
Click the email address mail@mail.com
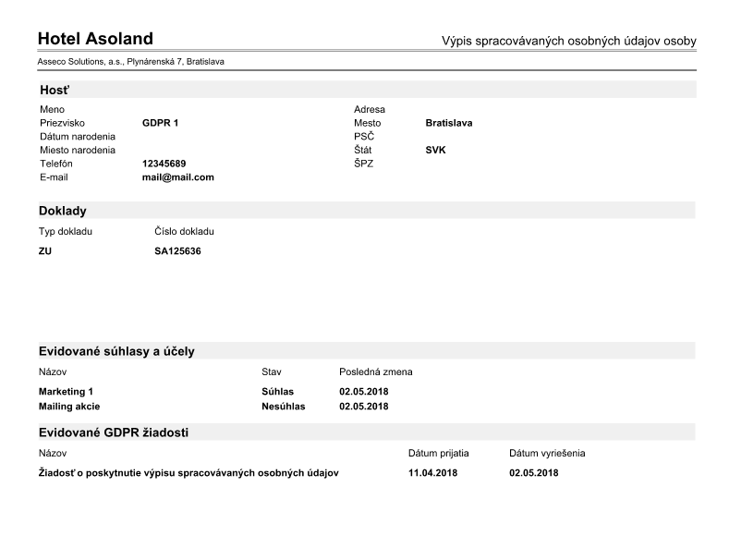tap(177, 177)
